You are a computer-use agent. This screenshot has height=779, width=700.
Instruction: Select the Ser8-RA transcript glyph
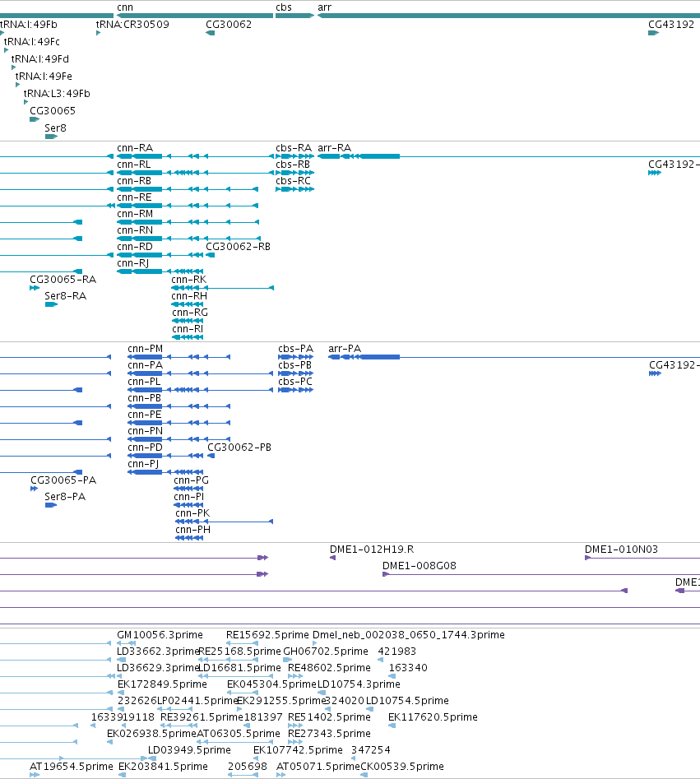click(51, 304)
